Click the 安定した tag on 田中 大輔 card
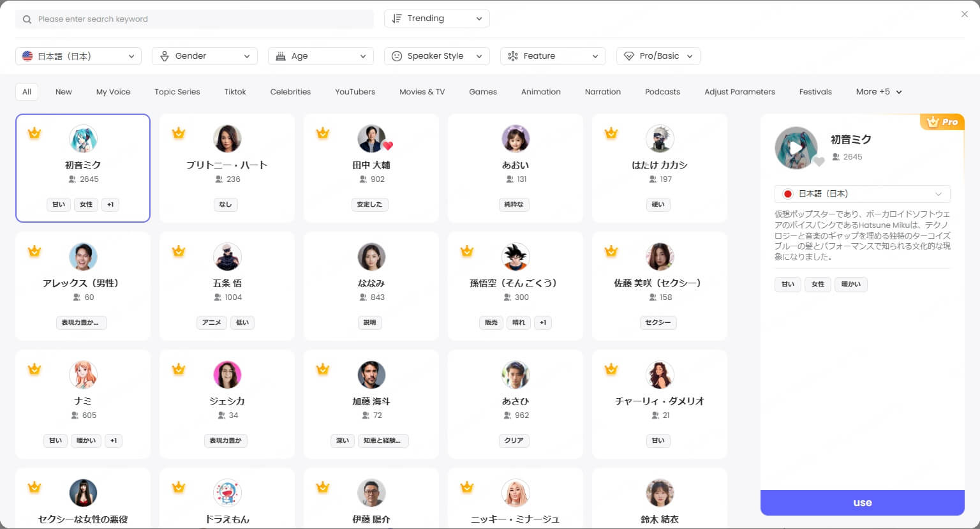This screenshot has width=980, height=529. (x=369, y=205)
